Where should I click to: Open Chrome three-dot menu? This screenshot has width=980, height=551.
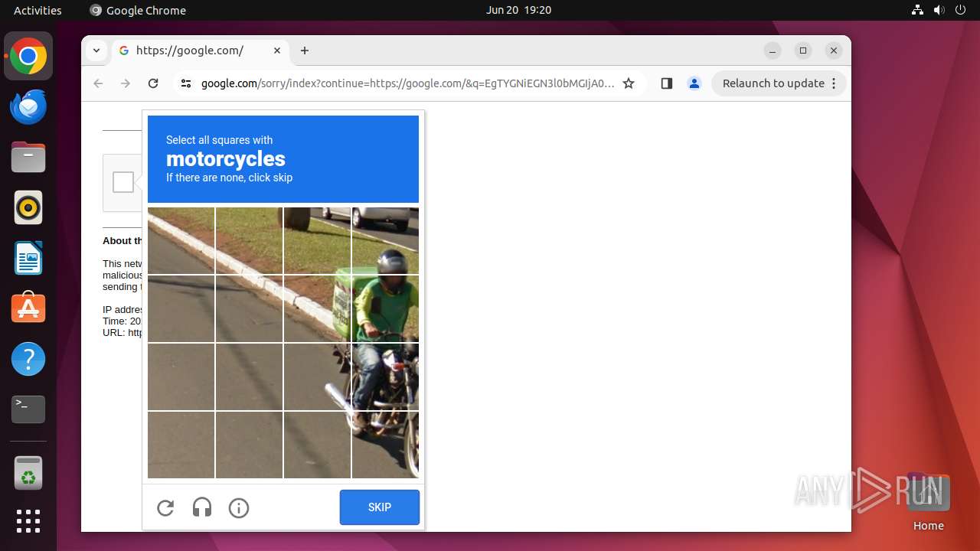click(x=834, y=83)
